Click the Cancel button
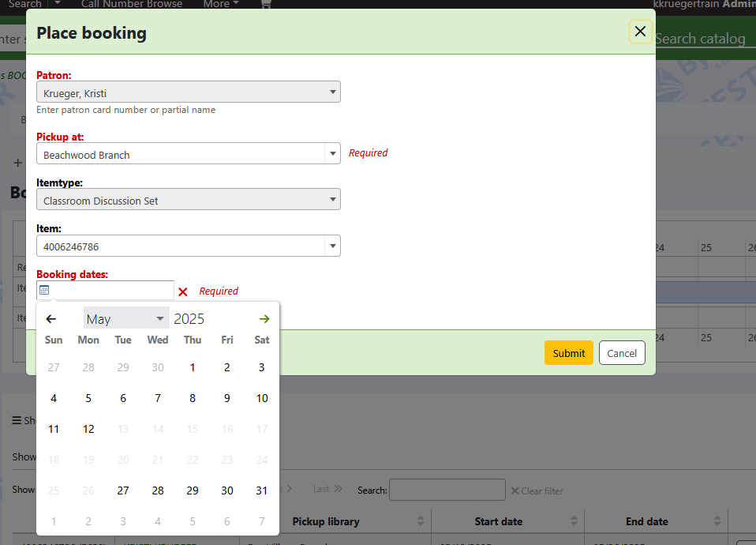Image resolution: width=756 pixels, height=545 pixels. 622,353
